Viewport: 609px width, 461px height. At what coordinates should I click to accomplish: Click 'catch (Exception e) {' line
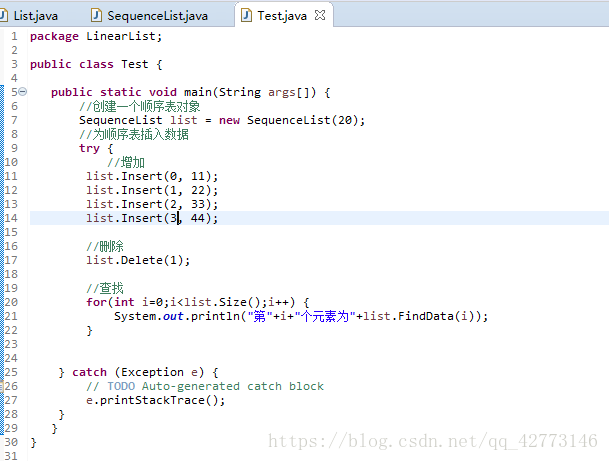tap(145, 372)
